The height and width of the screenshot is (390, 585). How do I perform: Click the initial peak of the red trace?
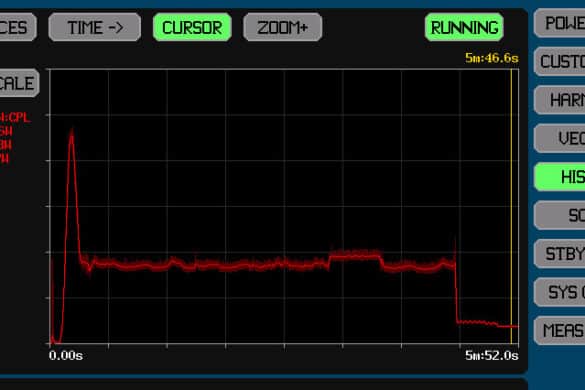click(71, 131)
